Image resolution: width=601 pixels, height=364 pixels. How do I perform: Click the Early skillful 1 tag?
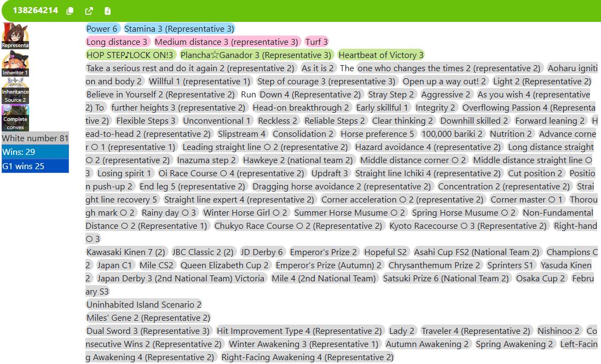(x=383, y=108)
